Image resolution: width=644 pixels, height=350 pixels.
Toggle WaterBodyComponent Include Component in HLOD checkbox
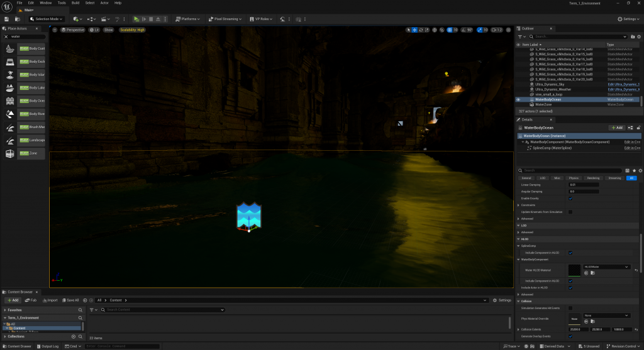(570, 281)
